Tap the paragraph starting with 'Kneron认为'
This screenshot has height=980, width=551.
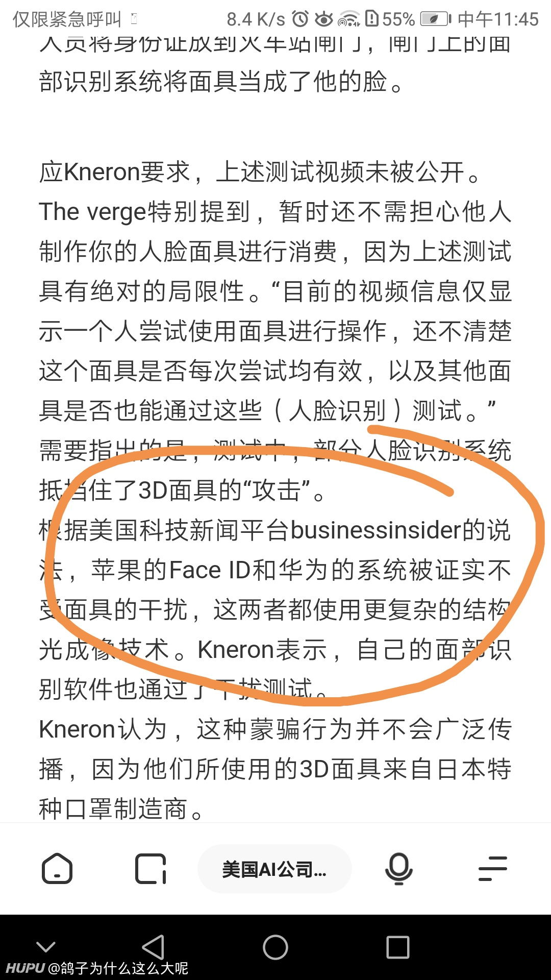coord(275,769)
